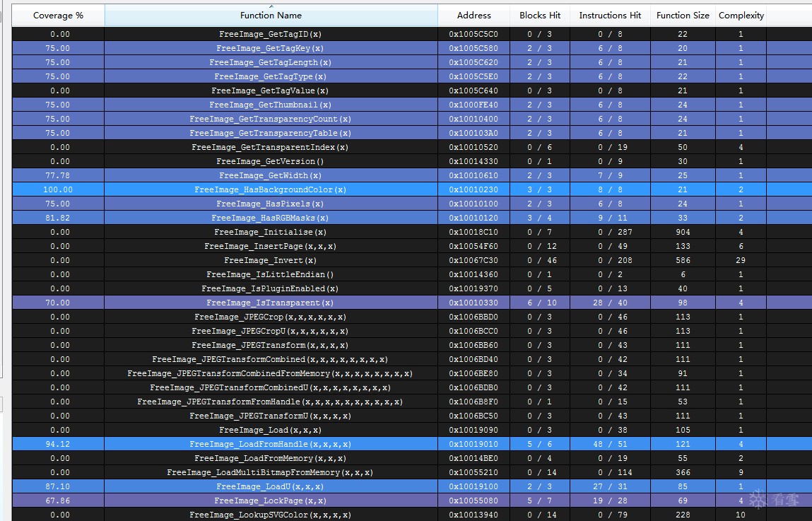This screenshot has width=812, height=521.
Task: Select the FreeImage_Load(x,x,x) function
Action: (x=271, y=431)
